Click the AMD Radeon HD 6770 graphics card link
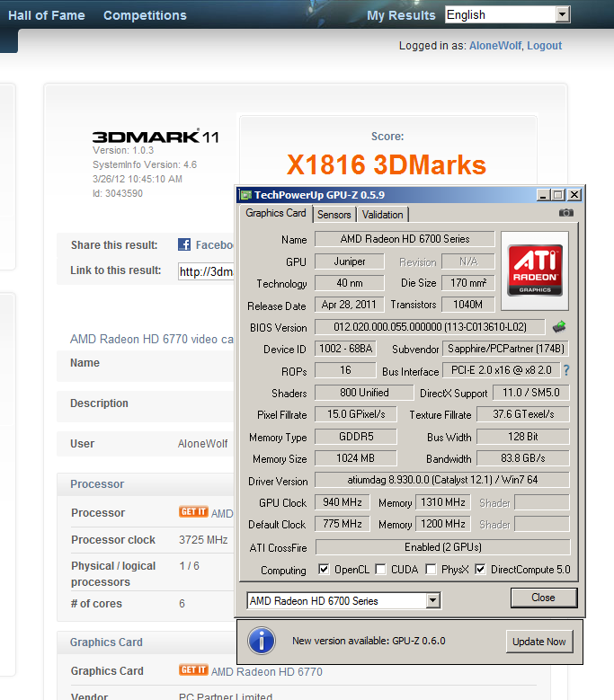The width and height of the screenshot is (614, 700). pyautogui.click(x=267, y=672)
